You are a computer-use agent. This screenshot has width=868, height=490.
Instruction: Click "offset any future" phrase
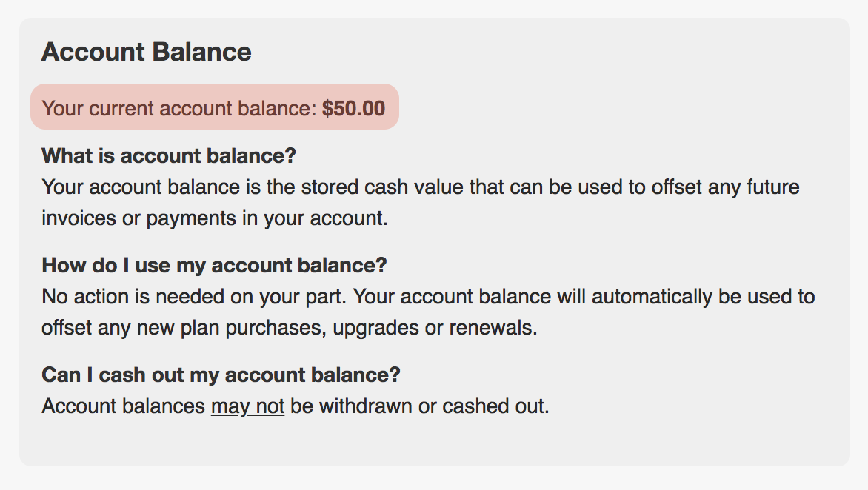click(725, 187)
